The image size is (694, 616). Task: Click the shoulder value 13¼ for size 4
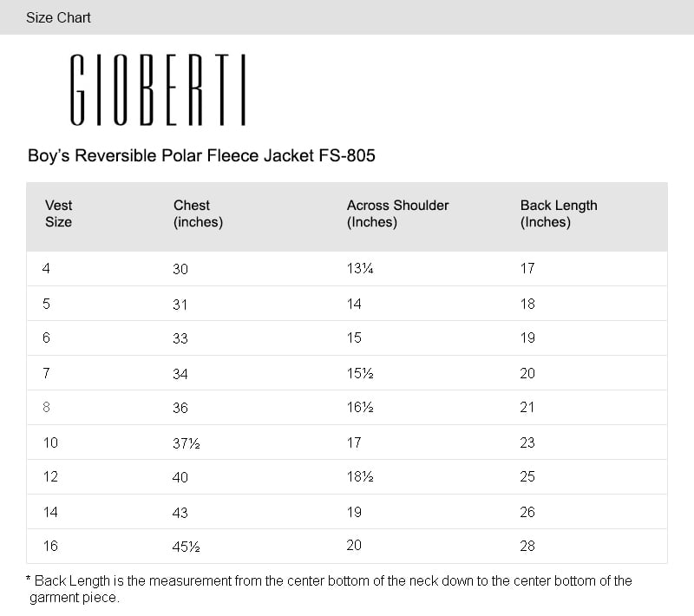pyautogui.click(x=360, y=269)
